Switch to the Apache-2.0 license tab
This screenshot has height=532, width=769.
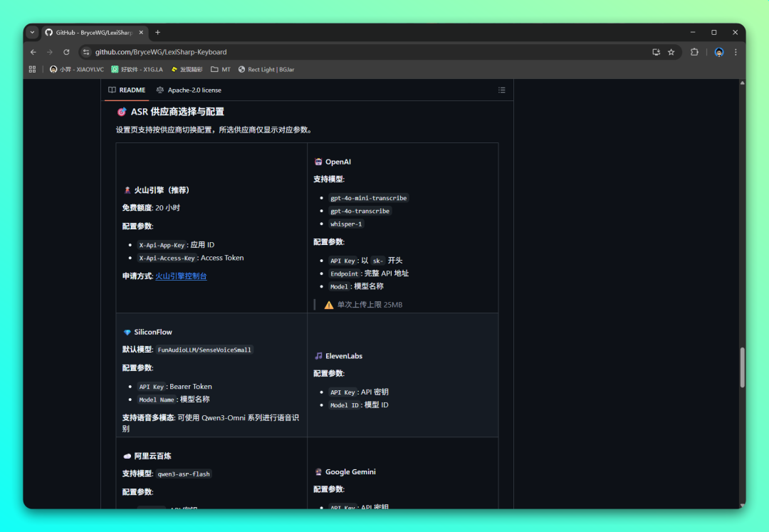tap(189, 90)
